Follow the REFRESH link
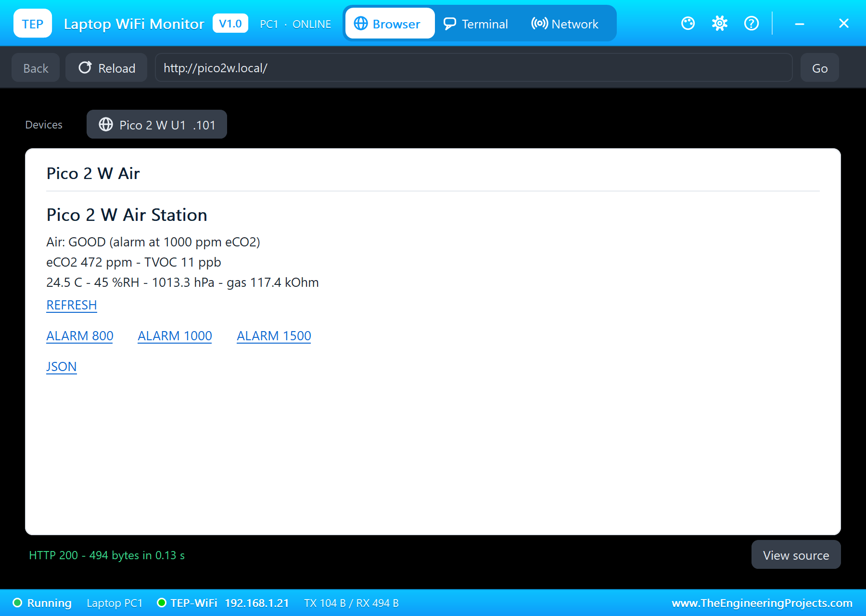This screenshot has height=616, width=866. [72, 305]
